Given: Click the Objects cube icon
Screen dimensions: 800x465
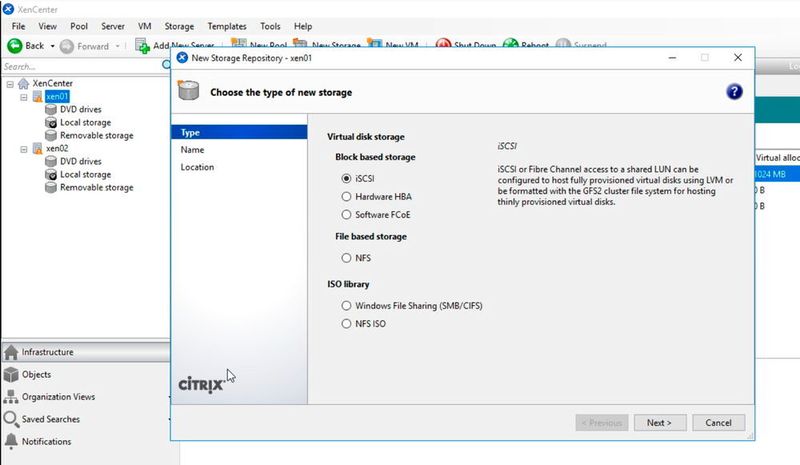Looking at the screenshot, I should pos(11,375).
